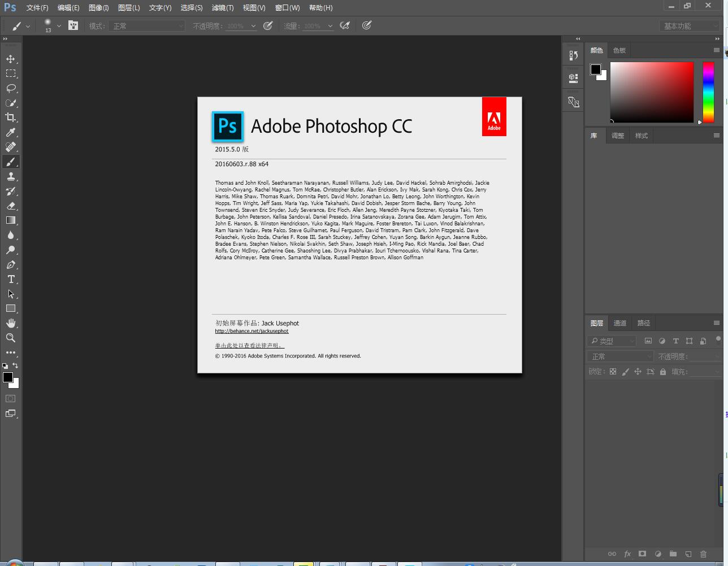Select the Crop tool
The image size is (728, 566).
point(11,117)
